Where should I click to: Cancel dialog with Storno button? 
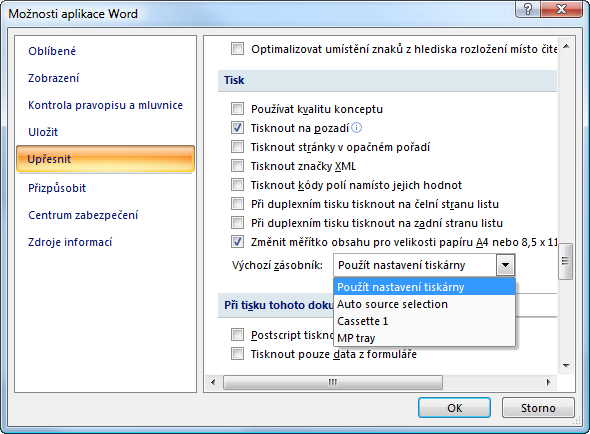coord(538,408)
